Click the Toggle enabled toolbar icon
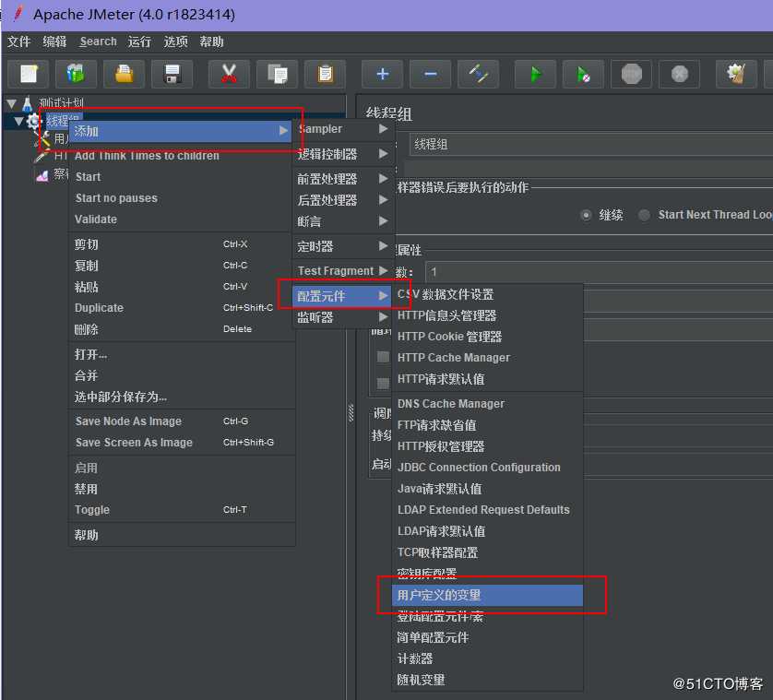Image resolution: width=773 pixels, height=700 pixels. pos(478,75)
